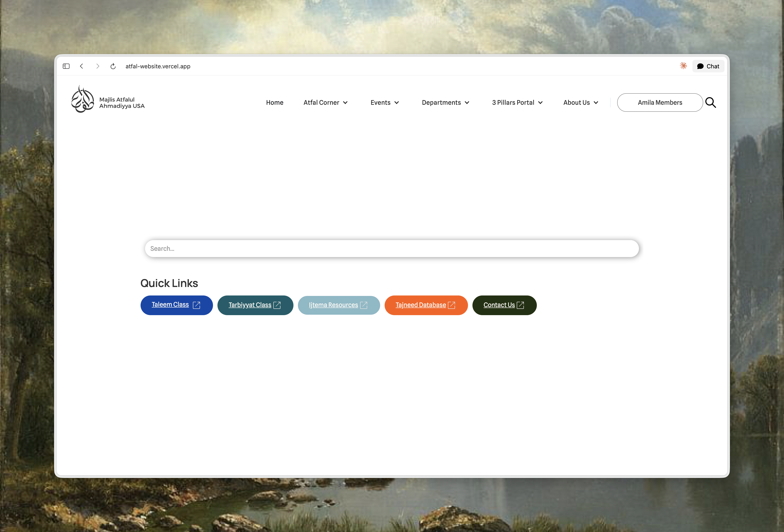Click the Quick Links heading
The image size is (784, 532).
169,283
